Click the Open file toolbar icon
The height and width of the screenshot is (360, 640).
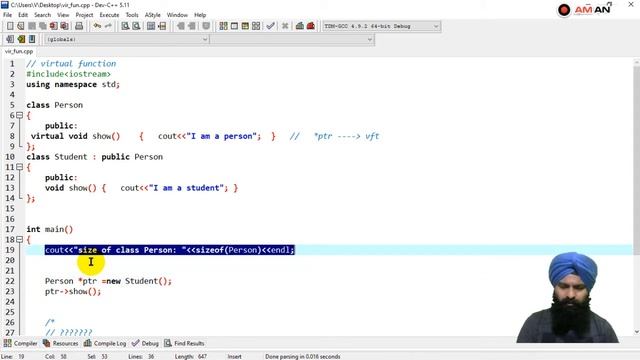coord(20,26)
